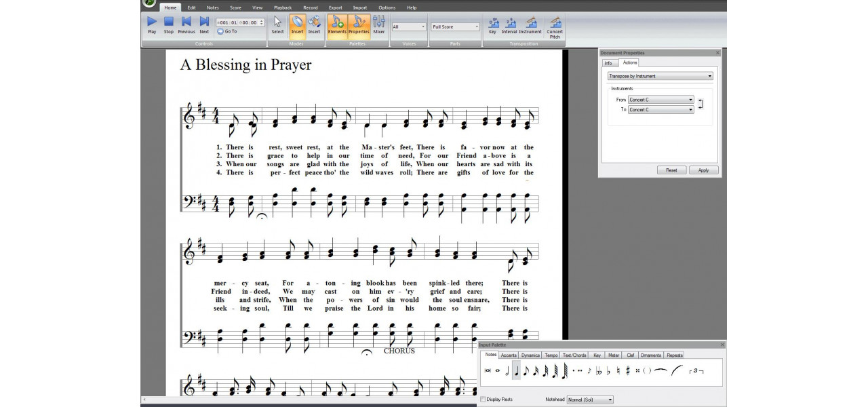Expand the 'Transpose by Instrument' action dropdown
This screenshot has height=407, width=868.
pos(660,76)
